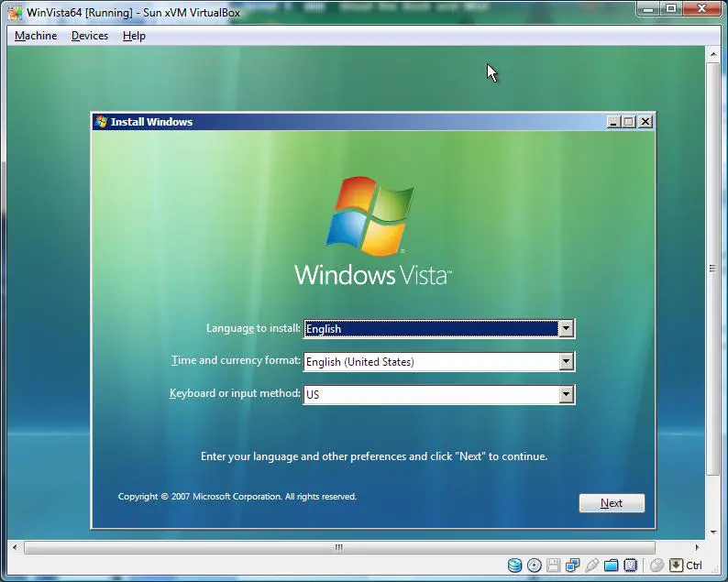Click the Install Windows title text
Image resolution: width=728 pixels, height=582 pixels.
click(152, 122)
